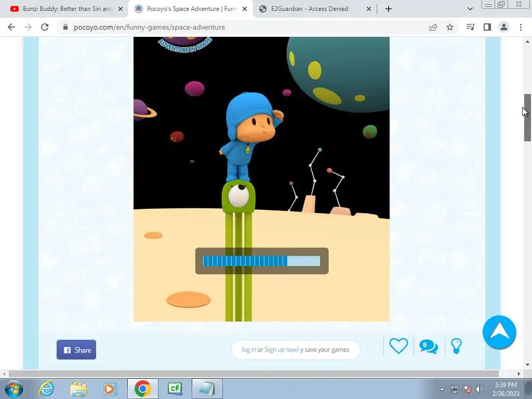Click the volume speaker tray icon

[x=480, y=389]
